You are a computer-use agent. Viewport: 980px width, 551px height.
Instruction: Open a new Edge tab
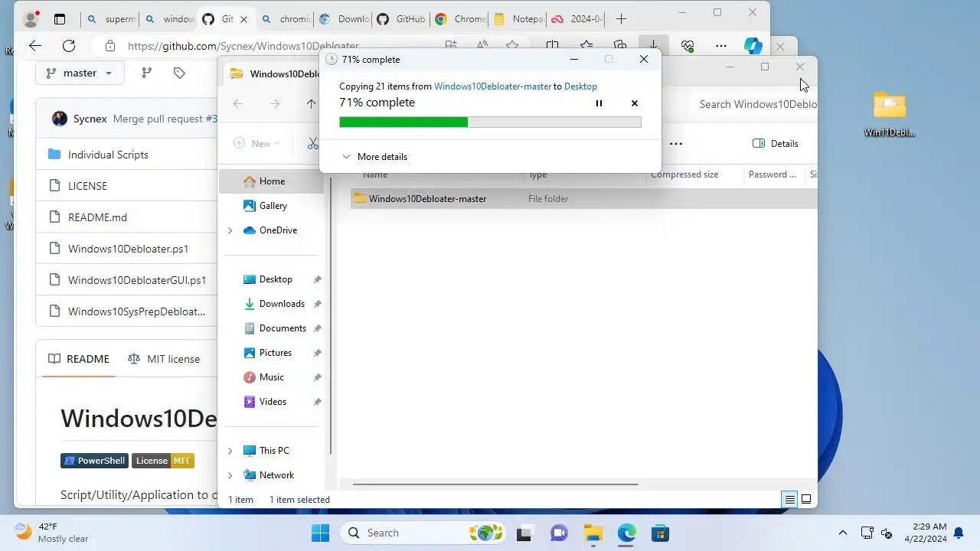(621, 19)
